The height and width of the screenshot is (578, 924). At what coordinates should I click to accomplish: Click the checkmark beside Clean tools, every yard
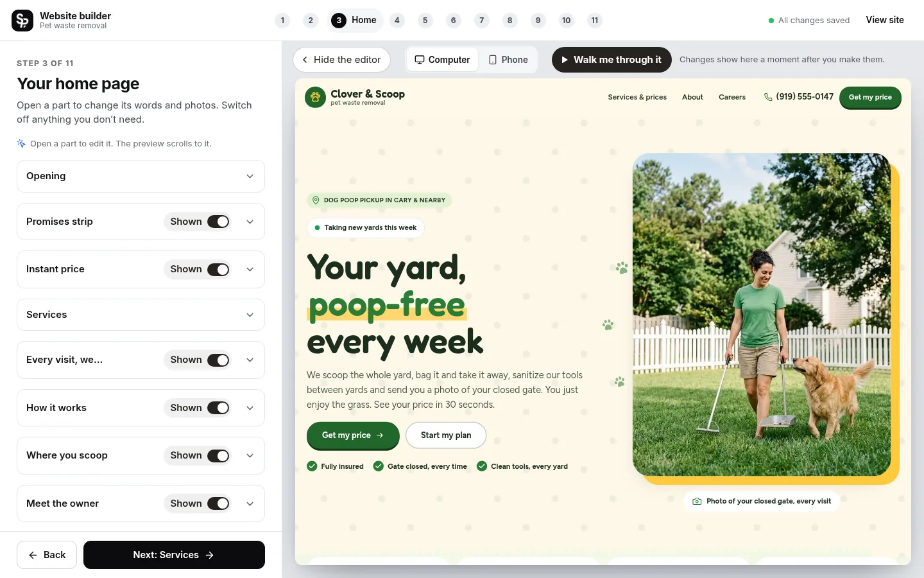[x=482, y=466]
